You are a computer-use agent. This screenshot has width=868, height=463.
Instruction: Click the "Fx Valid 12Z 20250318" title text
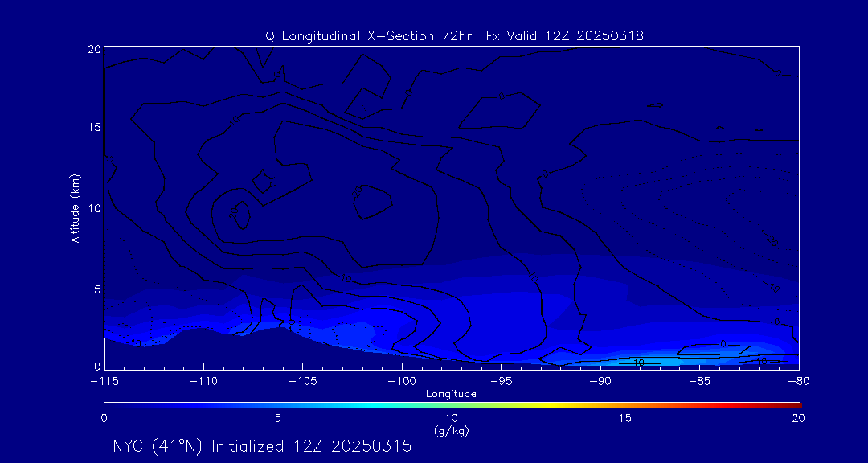[x=565, y=36]
